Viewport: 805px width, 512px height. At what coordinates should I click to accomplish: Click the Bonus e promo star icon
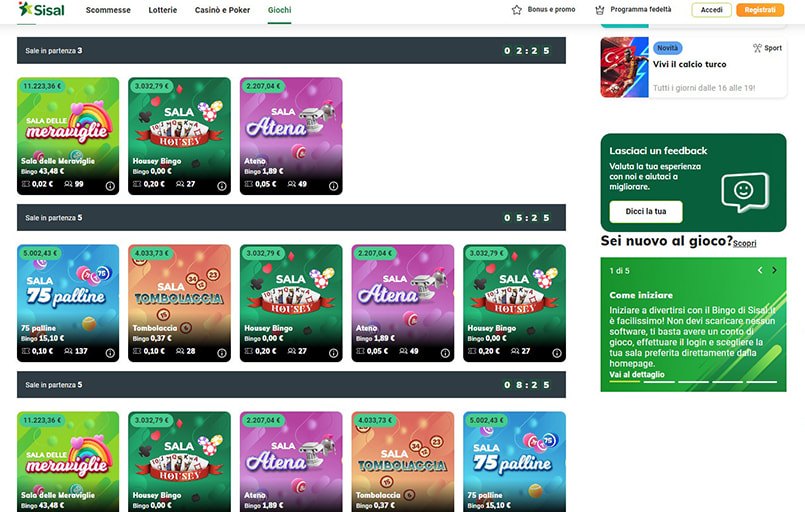[x=517, y=10]
